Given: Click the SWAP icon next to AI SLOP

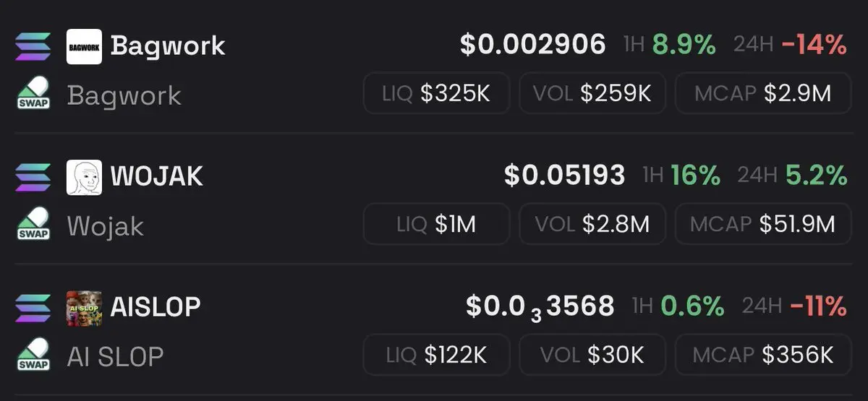Looking at the screenshot, I should pos(33,355).
